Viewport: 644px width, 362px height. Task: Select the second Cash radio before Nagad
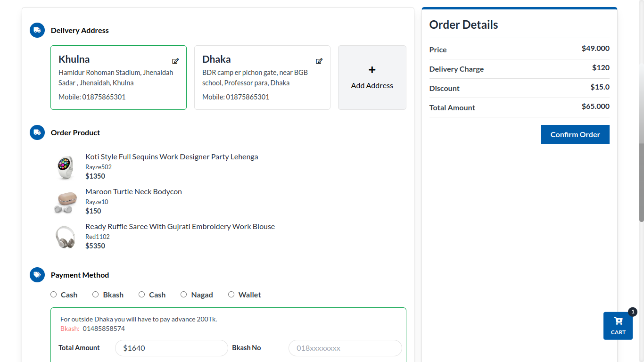[x=141, y=295]
